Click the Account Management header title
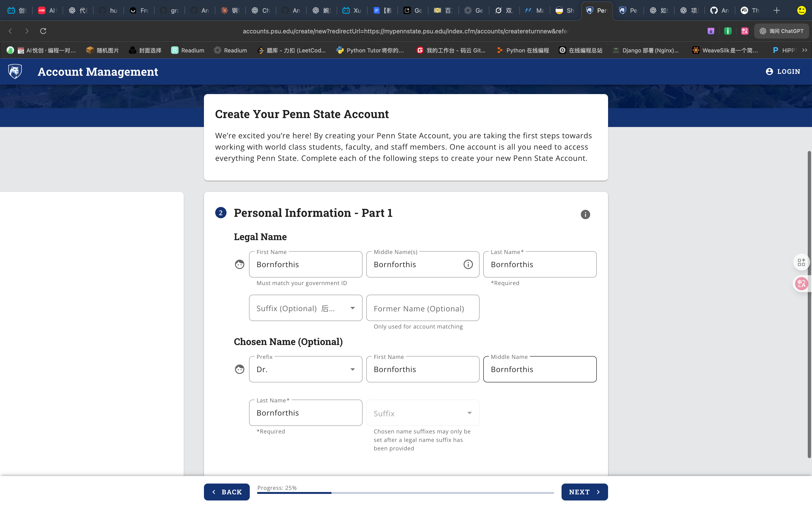The width and height of the screenshot is (812, 508). [98, 71]
